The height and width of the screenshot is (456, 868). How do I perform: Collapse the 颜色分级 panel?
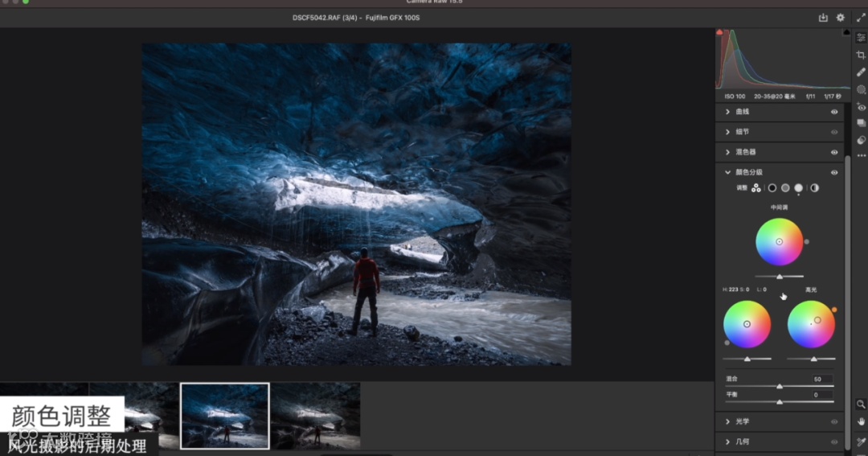click(728, 172)
